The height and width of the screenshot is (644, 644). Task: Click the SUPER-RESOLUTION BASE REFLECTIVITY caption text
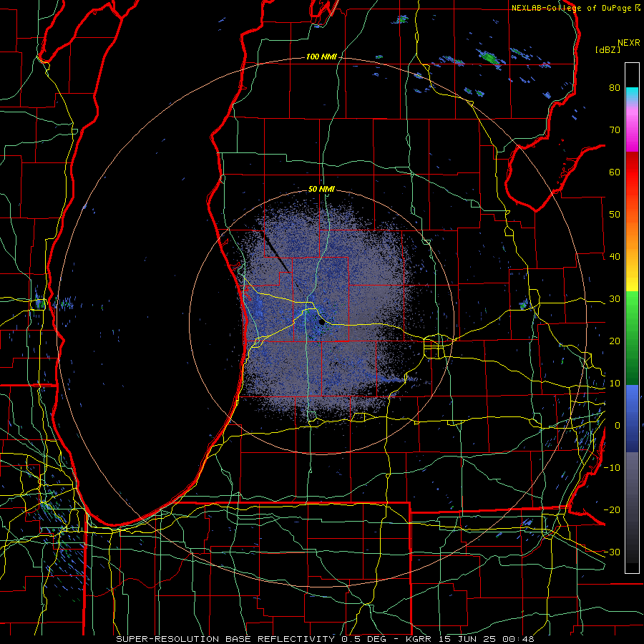pyautogui.click(x=225, y=639)
